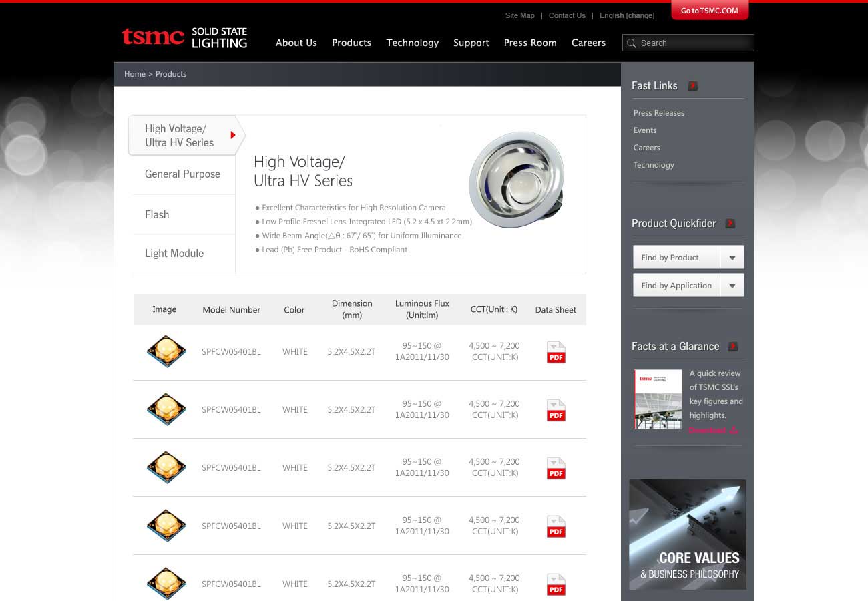This screenshot has height=601, width=868.
Task: Select the General Purpose tab
Action: click(182, 174)
